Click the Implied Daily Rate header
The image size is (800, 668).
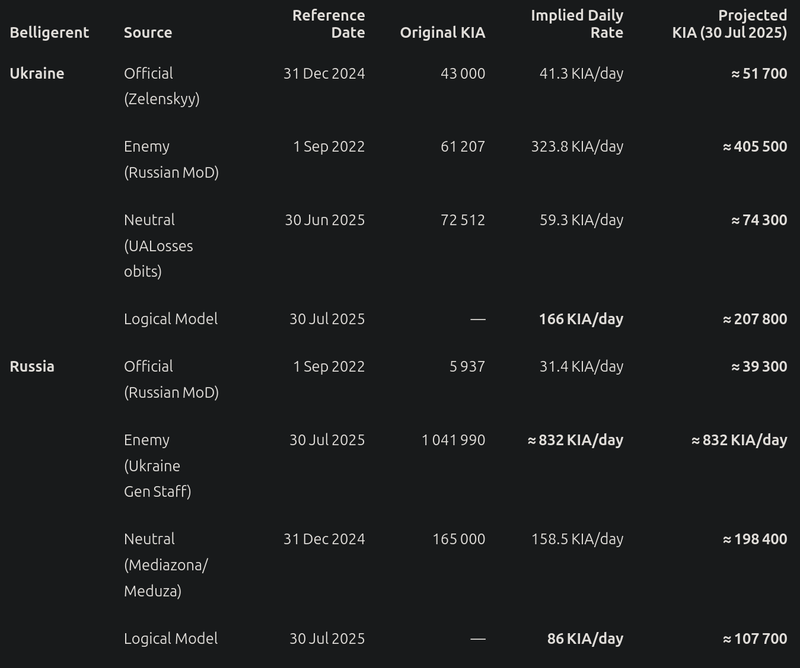pyautogui.click(x=577, y=24)
